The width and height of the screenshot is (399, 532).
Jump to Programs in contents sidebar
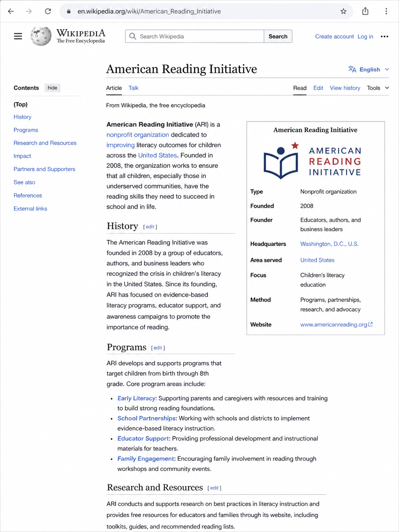[26, 130]
